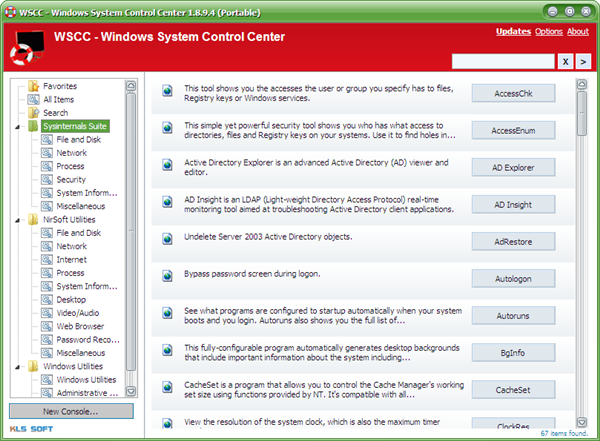600x441 pixels.
Task: Click the NirSoft Utilities folder icon
Action: click(x=34, y=219)
